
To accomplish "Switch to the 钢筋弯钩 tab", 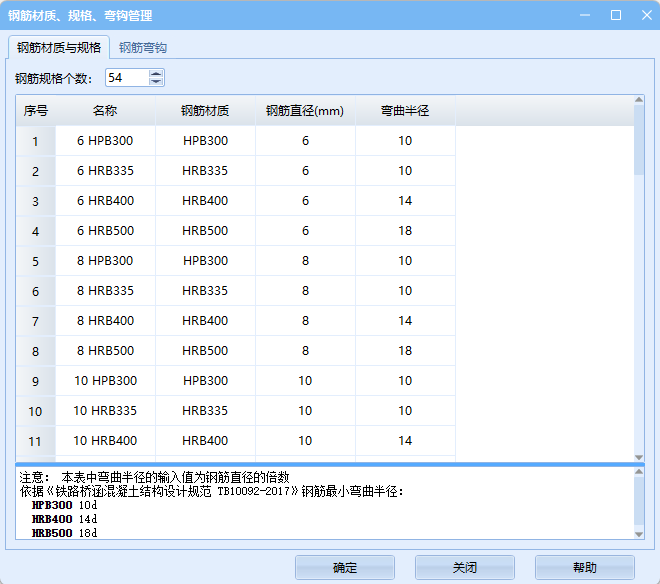I will pos(143,47).
